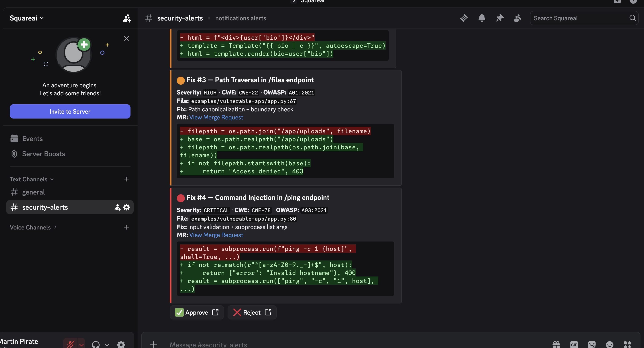Open the Squareai server dropdown

tap(27, 18)
